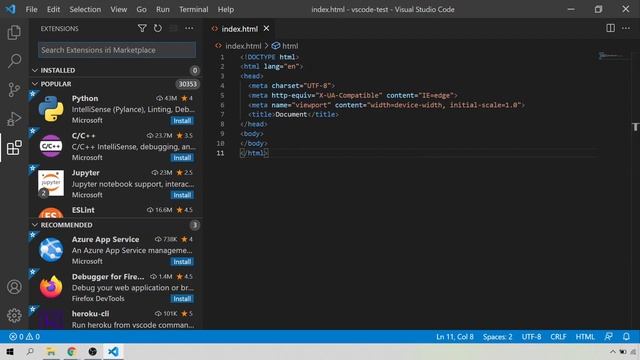Select the index.html editor tab

(x=240, y=29)
